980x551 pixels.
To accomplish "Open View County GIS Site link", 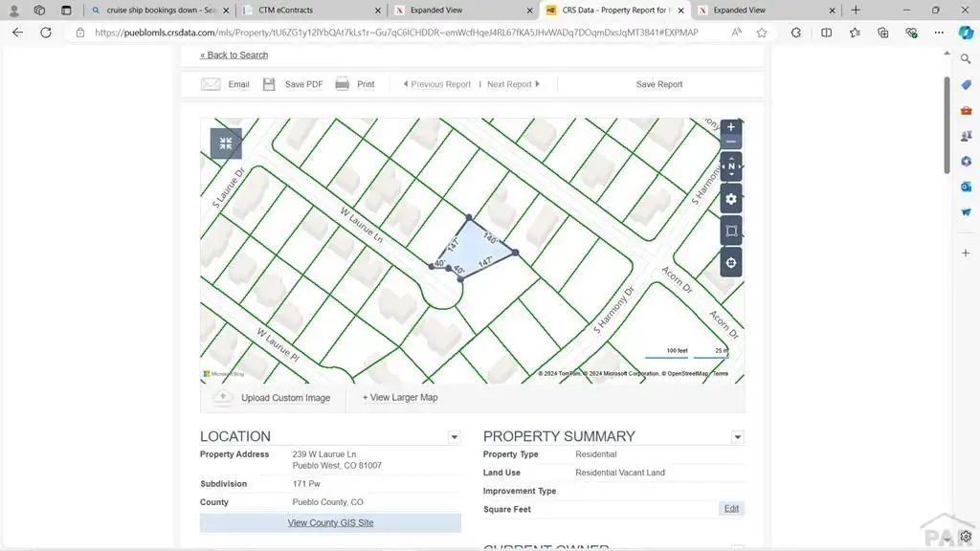I will 330,523.
